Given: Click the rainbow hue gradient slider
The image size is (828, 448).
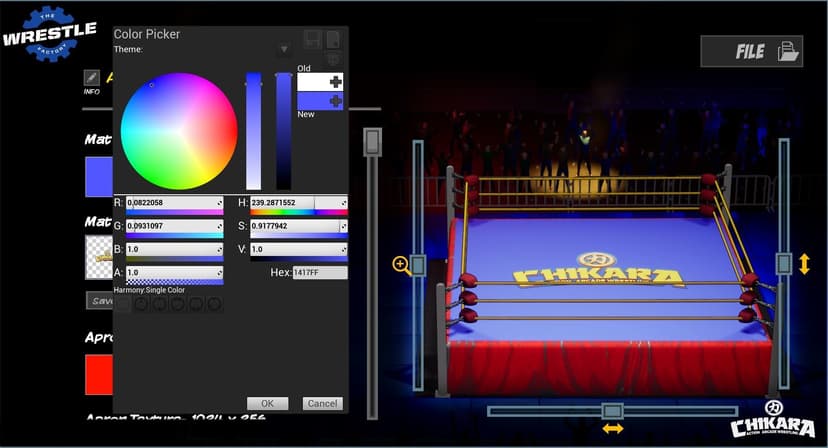Looking at the screenshot, I should tap(299, 212).
